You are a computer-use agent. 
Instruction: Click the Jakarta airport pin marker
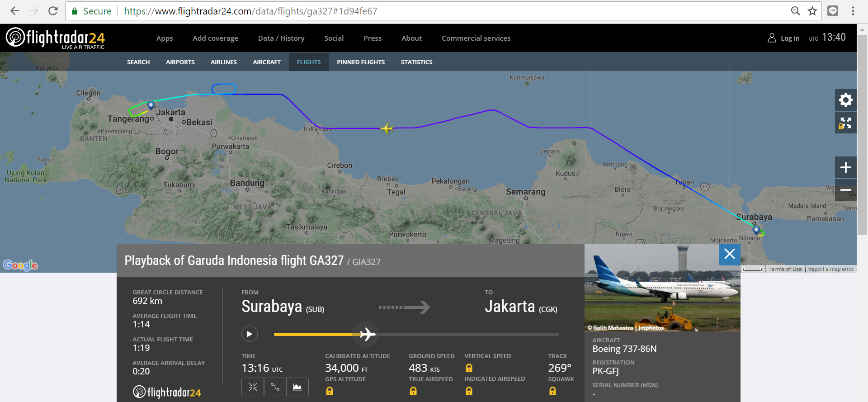tap(151, 105)
